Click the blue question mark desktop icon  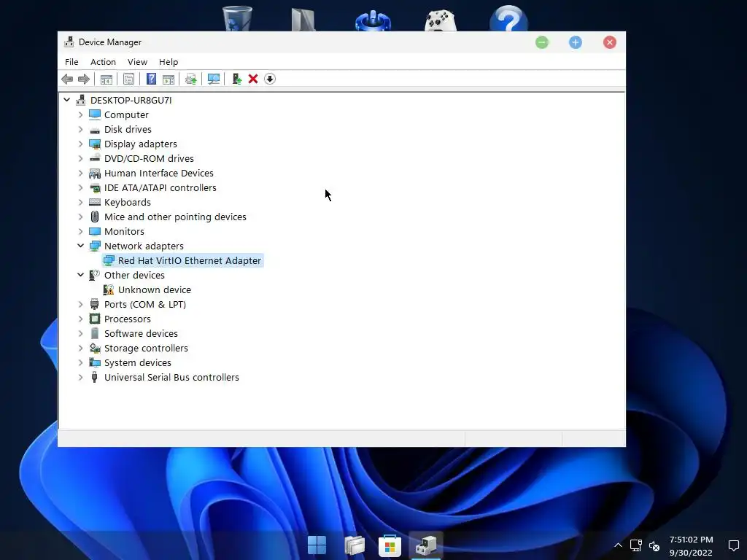tap(508, 19)
